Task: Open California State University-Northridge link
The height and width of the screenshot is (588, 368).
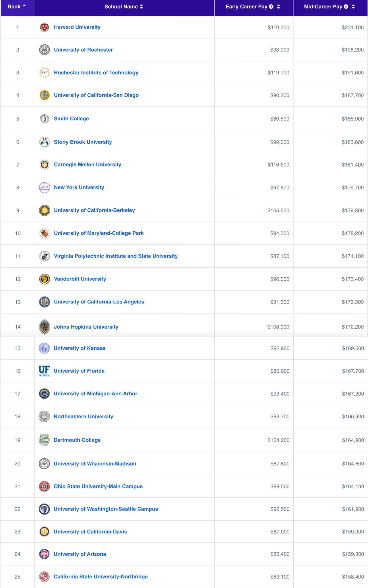Action: 101,577
